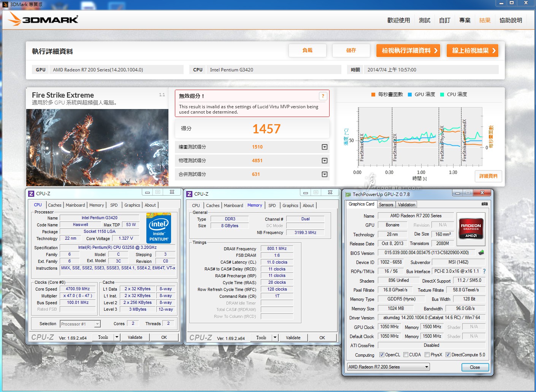Click DRAM Frequency 800.1 MHz field
536x392 pixels.
click(x=277, y=249)
